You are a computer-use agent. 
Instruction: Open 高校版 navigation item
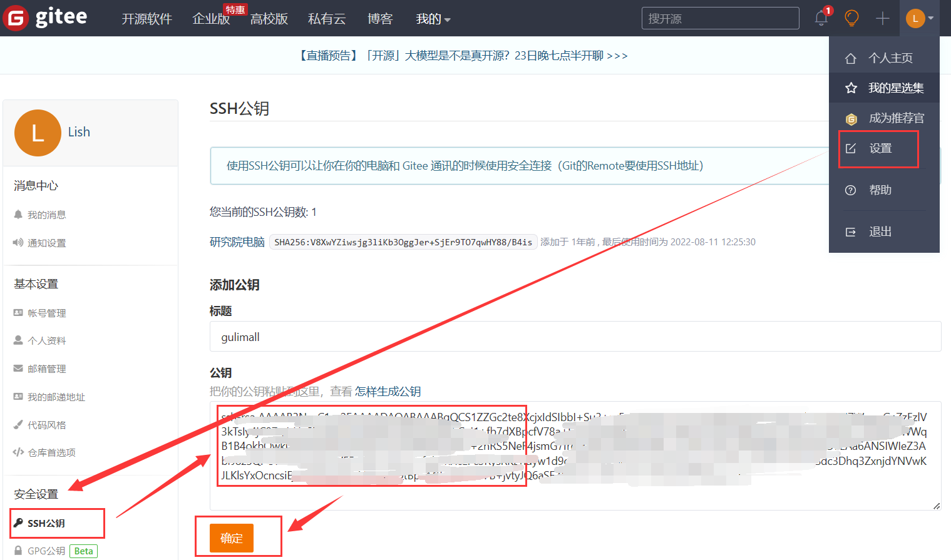click(269, 19)
